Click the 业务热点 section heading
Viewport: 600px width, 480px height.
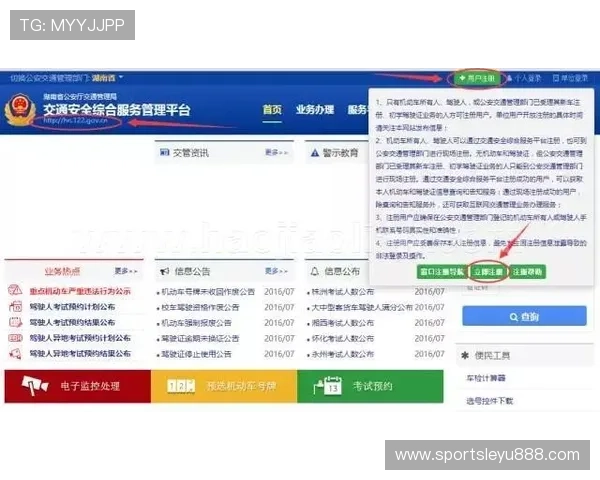62,271
